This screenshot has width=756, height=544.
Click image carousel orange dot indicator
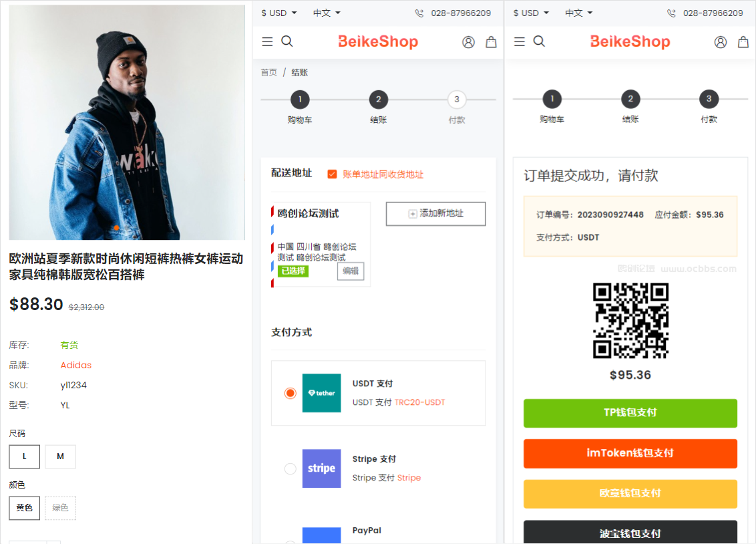116,228
